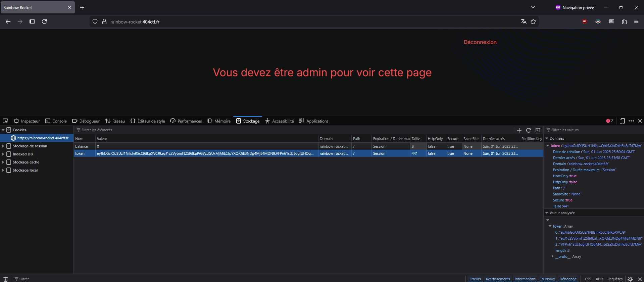This screenshot has width=644, height=282.
Task: Open the Firefox hamburger application menu
Action: [x=636, y=21]
